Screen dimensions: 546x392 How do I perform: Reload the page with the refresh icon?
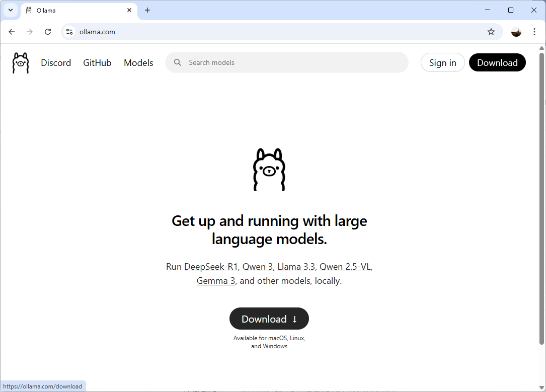[x=48, y=32]
